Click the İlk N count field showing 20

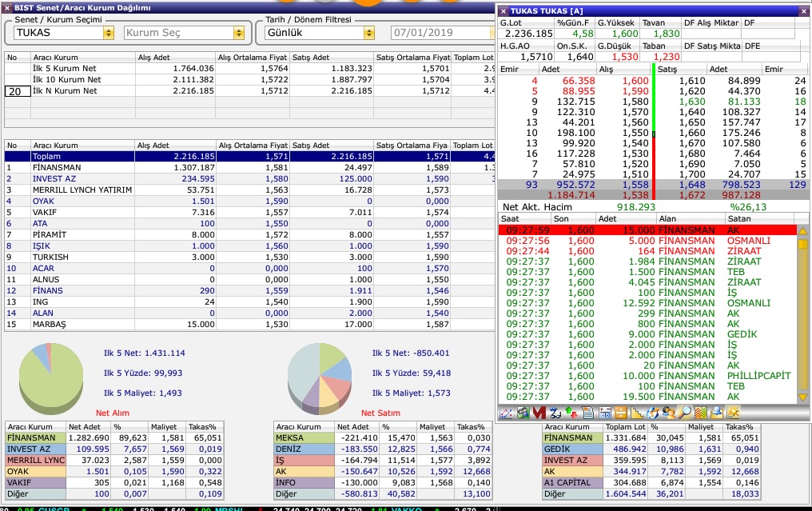18,92
